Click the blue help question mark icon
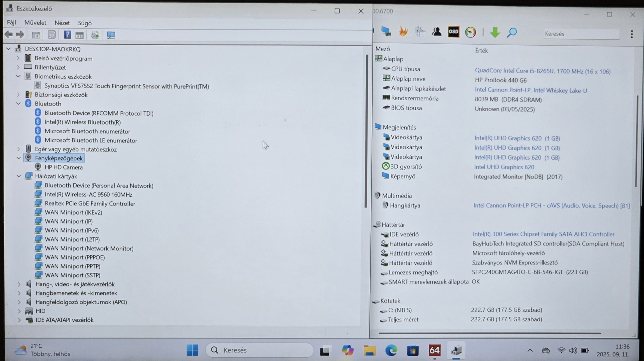Screen dimensions: 644x361 (67, 35)
